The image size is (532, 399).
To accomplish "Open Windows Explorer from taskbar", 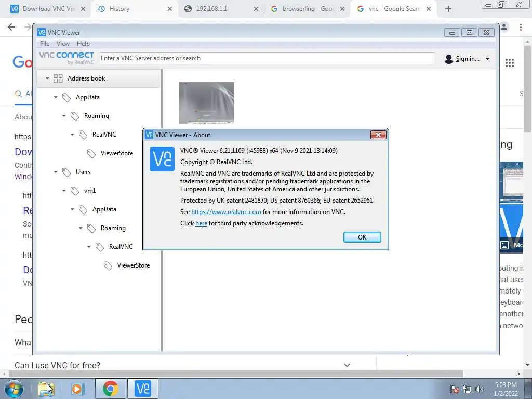I will click(x=46, y=389).
